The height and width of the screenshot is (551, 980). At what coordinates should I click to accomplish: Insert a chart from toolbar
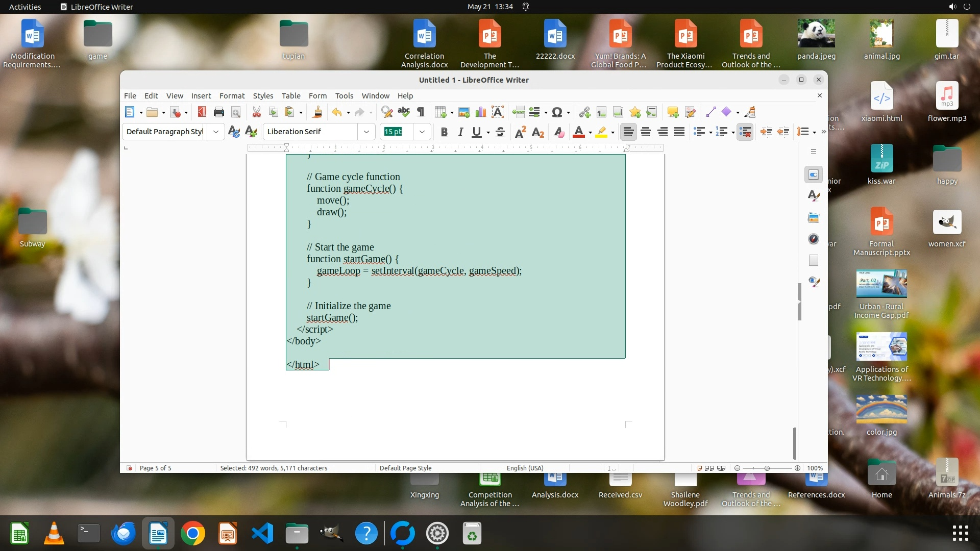[481, 112]
